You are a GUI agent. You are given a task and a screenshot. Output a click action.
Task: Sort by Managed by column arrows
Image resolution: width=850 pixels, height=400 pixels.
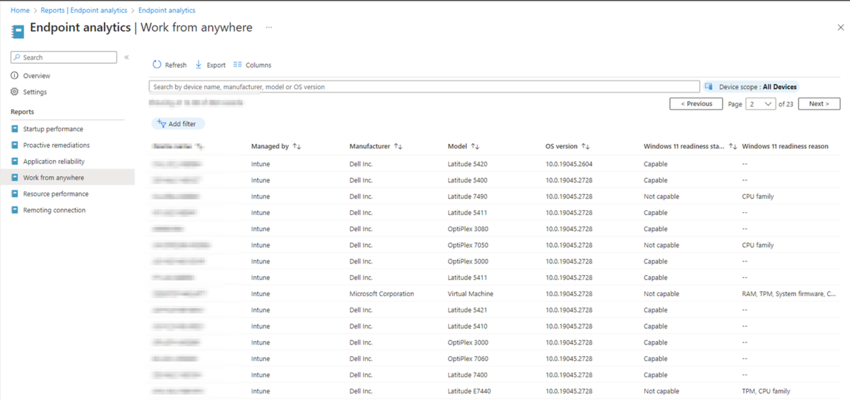297,146
